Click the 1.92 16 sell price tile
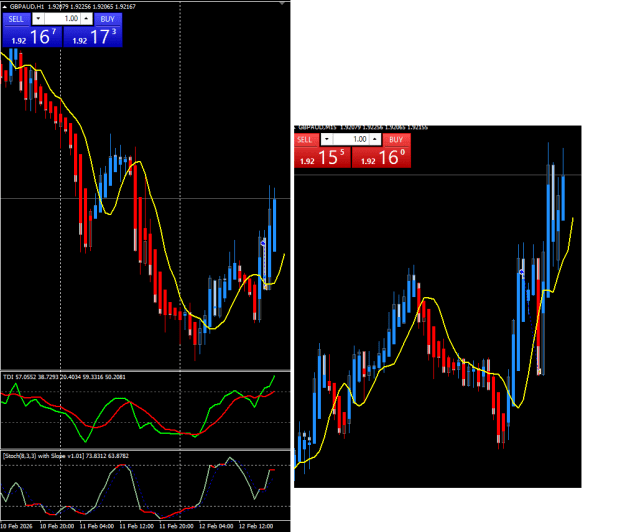 32,37
